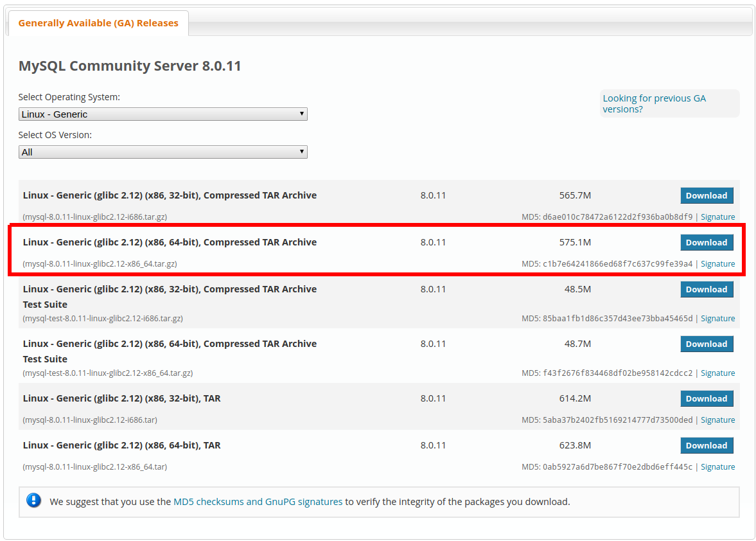Download the 64-bit Compressed TAR Archive 575.1M
Screen dimensions: 756x541
pyautogui.click(x=707, y=242)
